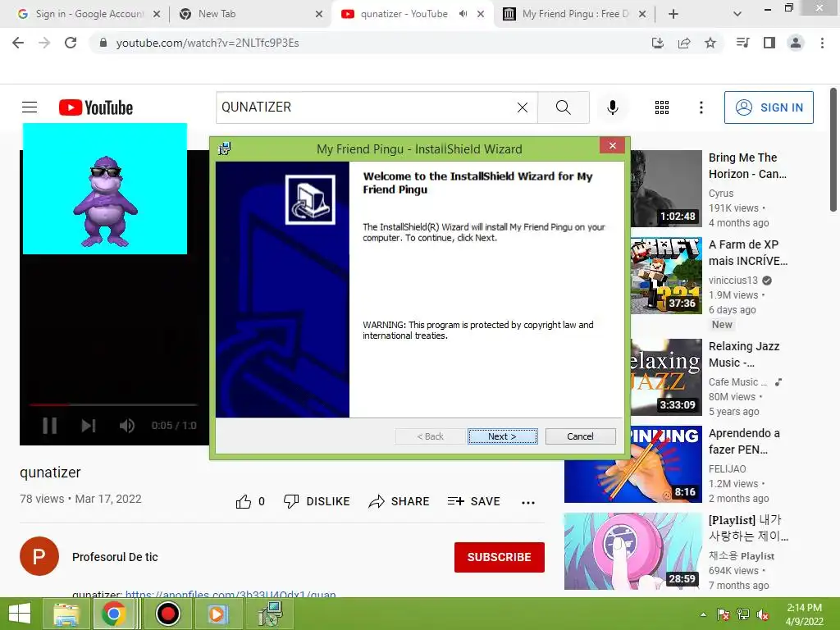Click the install/download page icon in the address bar
The width and height of the screenshot is (840, 630).
pyautogui.click(x=658, y=43)
